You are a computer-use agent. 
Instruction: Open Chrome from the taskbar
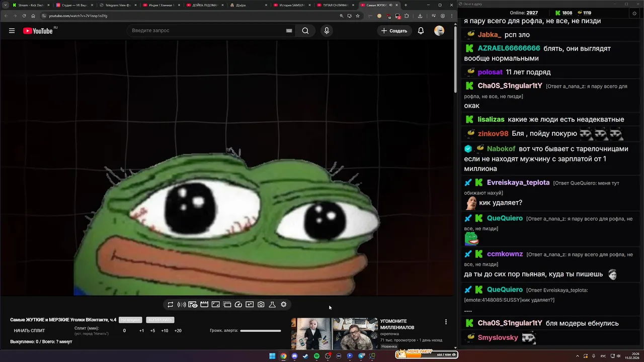[283, 356]
